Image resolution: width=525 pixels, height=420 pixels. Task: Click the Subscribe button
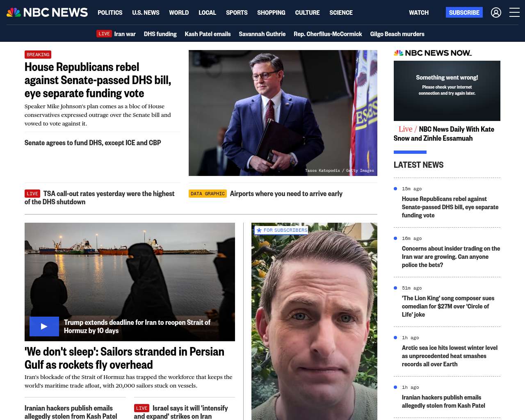pos(464,12)
